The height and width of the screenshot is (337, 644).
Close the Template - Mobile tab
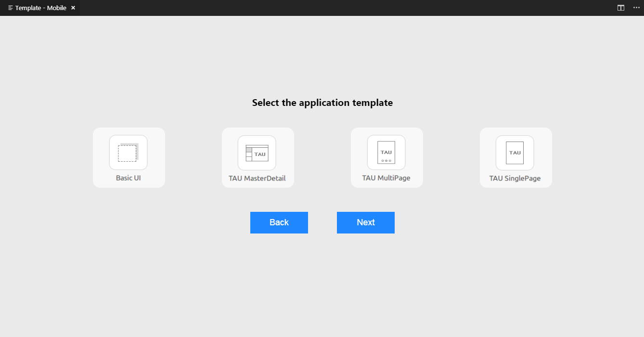[x=73, y=8]
